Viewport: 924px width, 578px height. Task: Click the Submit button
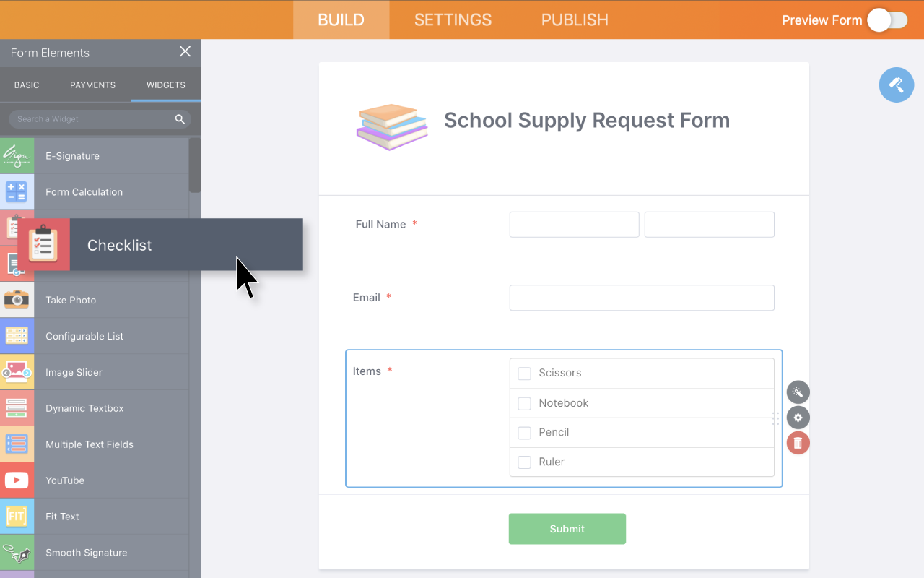[x=567, y=528]
